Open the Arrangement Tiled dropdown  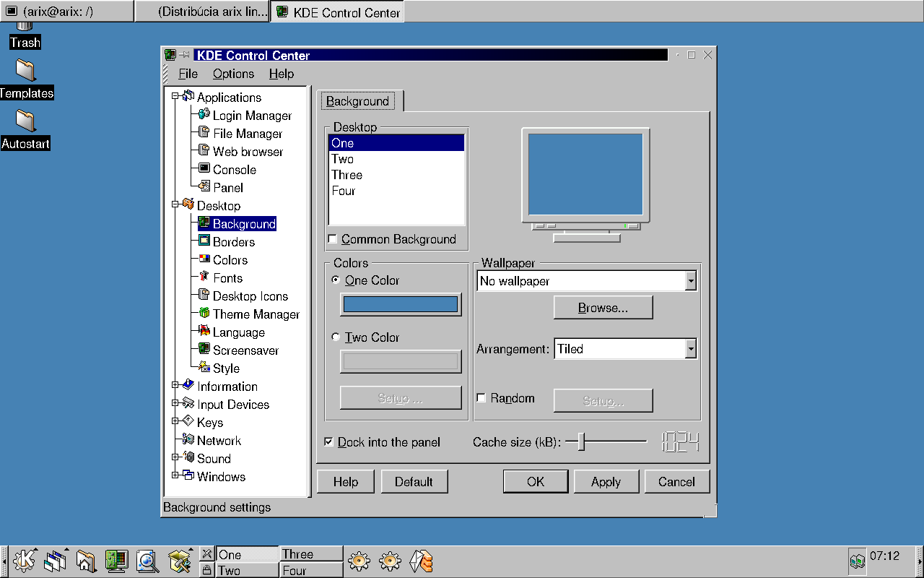[625, 349]
